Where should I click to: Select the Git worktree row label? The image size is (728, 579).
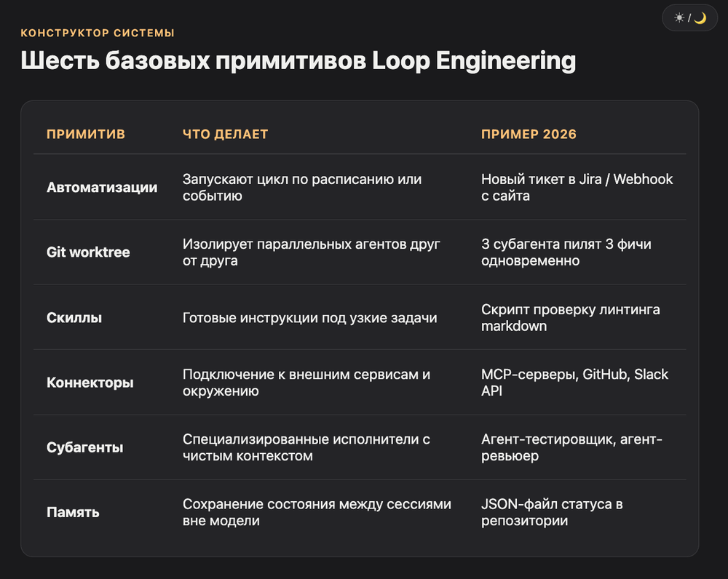click(x=88, y=252)
